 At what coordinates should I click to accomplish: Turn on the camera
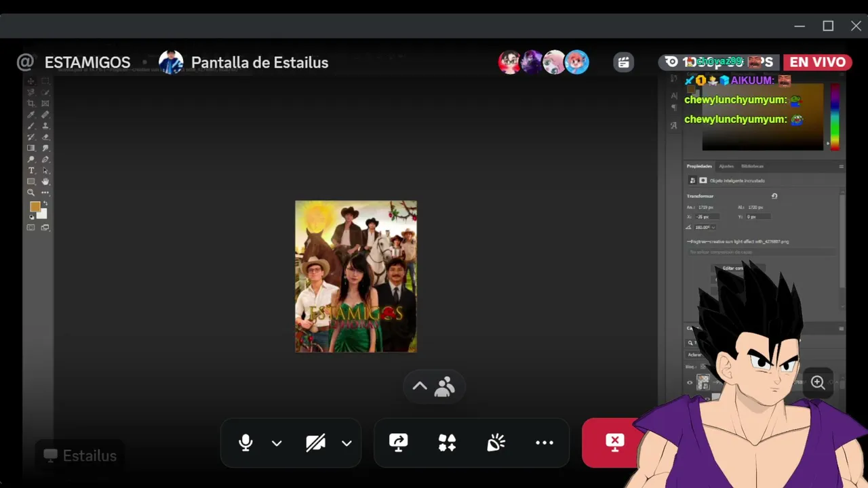point(315,443)
